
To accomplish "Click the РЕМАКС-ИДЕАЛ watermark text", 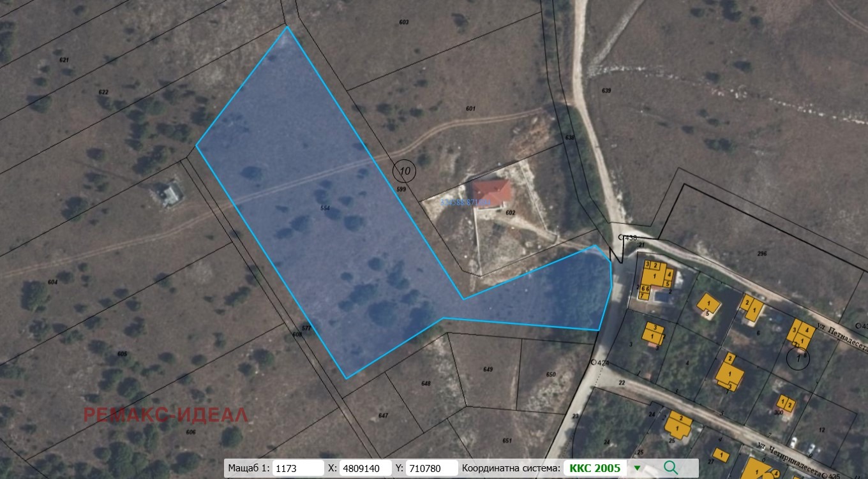I will pos(166,415).
